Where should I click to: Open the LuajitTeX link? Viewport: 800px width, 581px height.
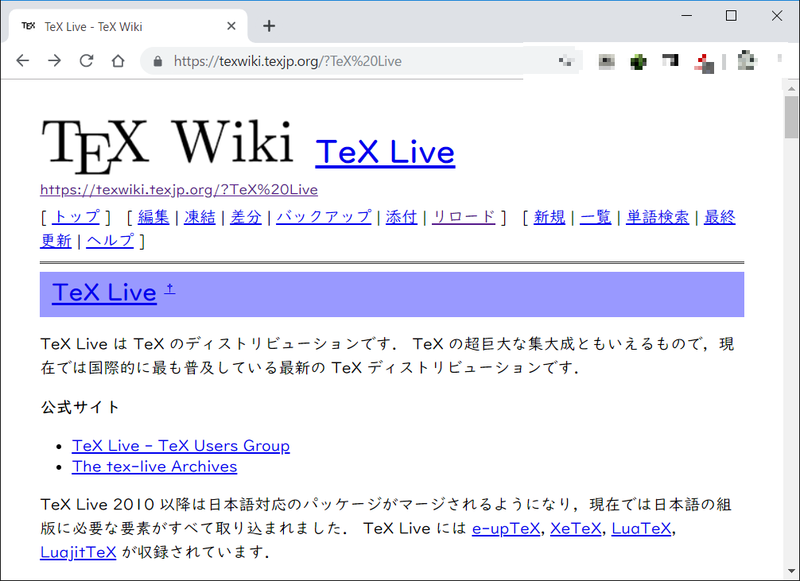pyautogui.click(x=78, y=552)
